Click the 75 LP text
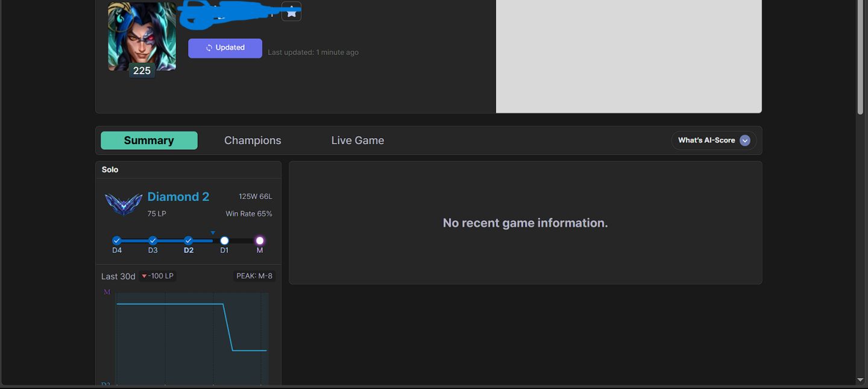The height and width of the screenshot is (389, 868). pyautogui.click(x=157, y=213)
